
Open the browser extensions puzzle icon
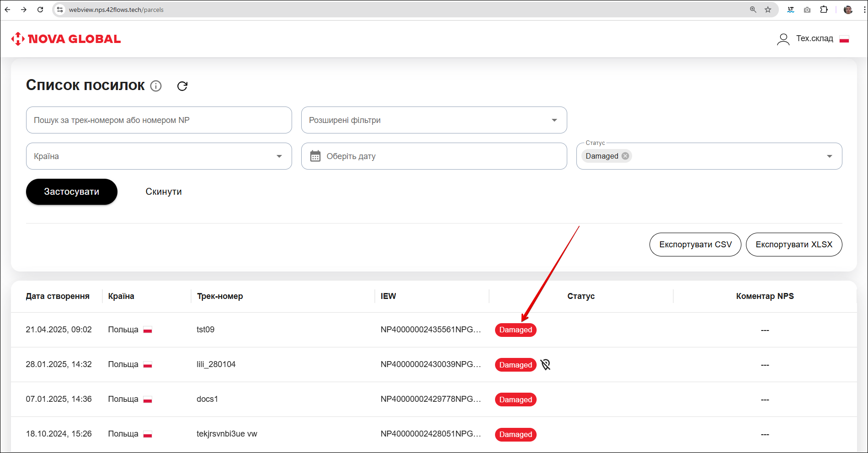coord(824,10)
